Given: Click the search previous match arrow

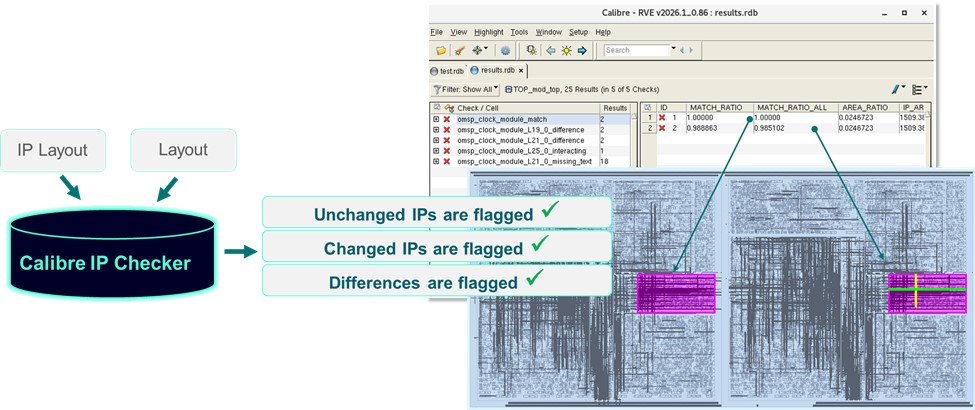Looking at the screenshot, I should (682, 50).
